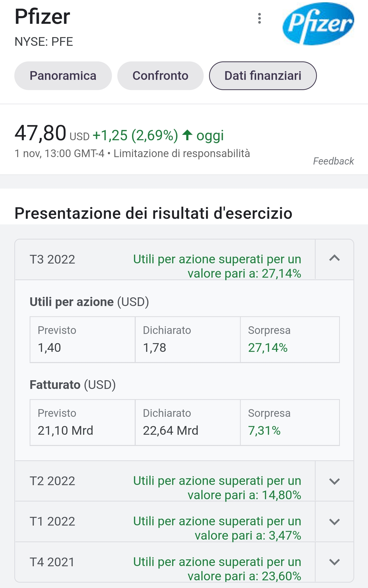The image size is (368, 588).
Task: Click the T4 2021 row label
Action: (52, 562)
